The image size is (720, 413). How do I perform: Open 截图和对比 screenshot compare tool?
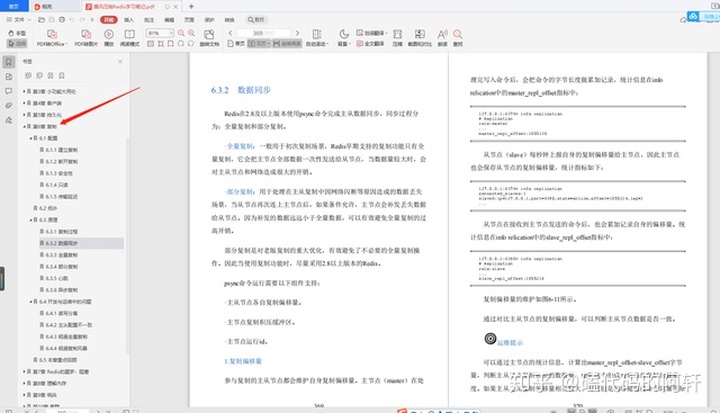tap(420, 38)
